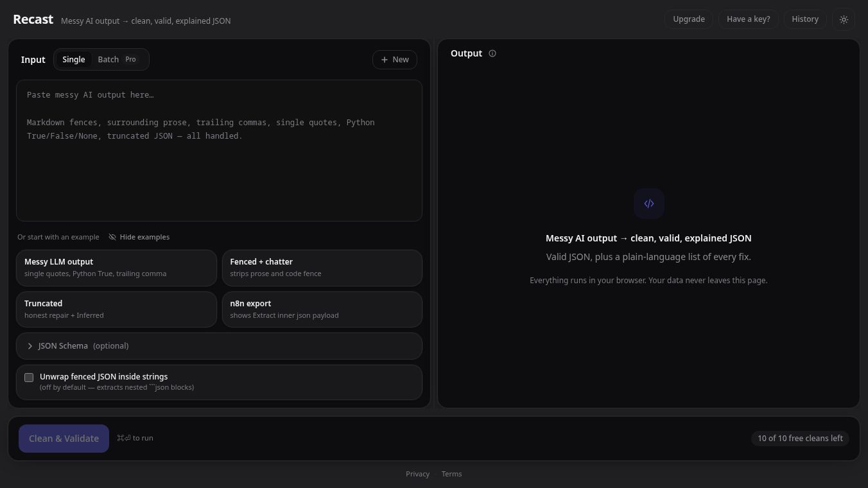Click the Output panel heading
868x488 pixels.
(x=466, y=53)
